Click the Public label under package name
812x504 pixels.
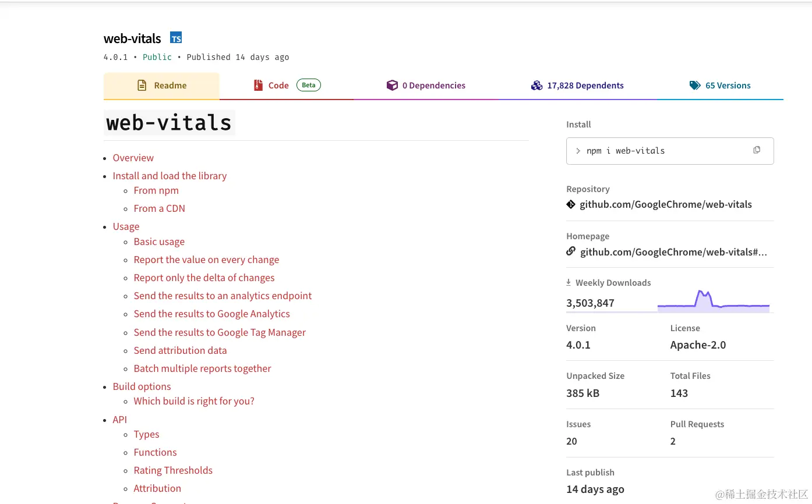click(157, 57)
